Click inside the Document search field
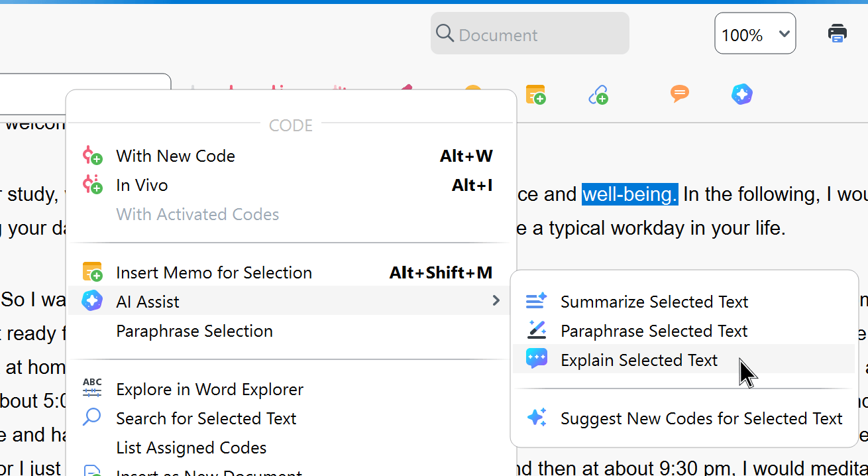Image resolution: width=868 pixels, height=476 pixels. [x=529, y=33]
